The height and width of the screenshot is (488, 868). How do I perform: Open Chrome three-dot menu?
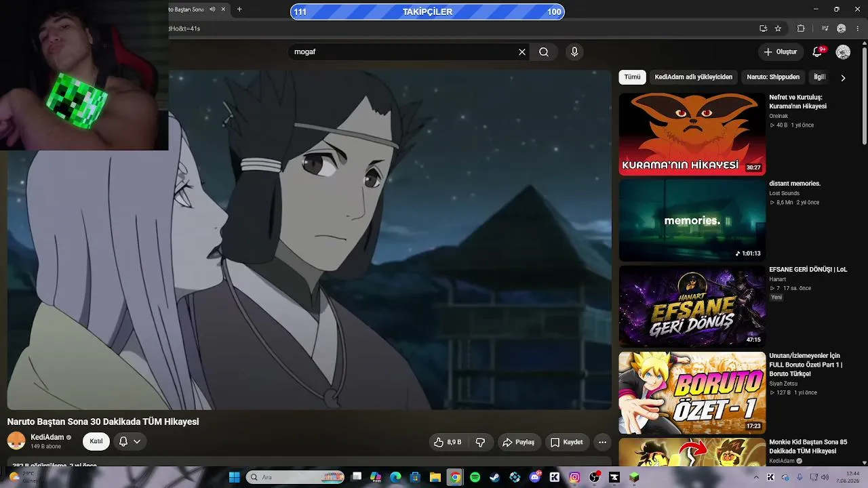click(857, 28)
